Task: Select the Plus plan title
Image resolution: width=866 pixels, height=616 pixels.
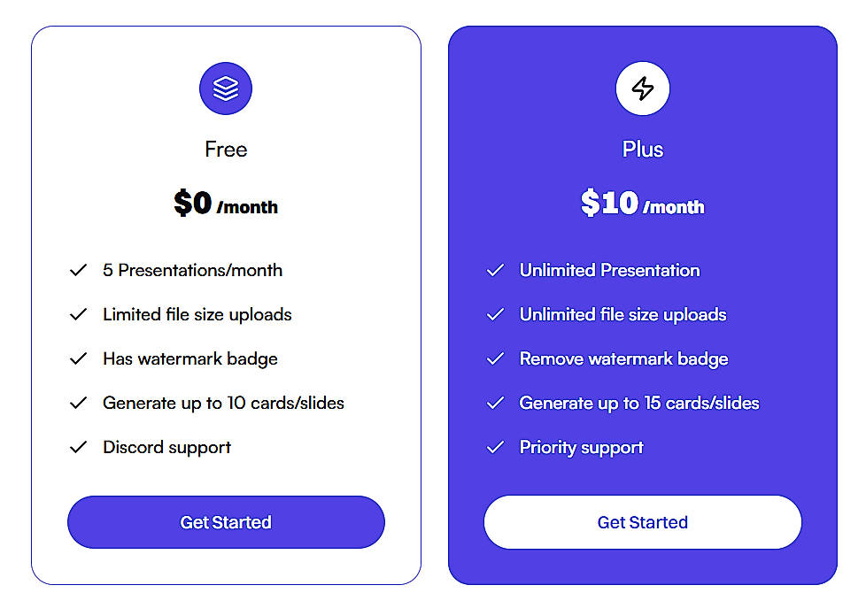Action: click(642, 149)
